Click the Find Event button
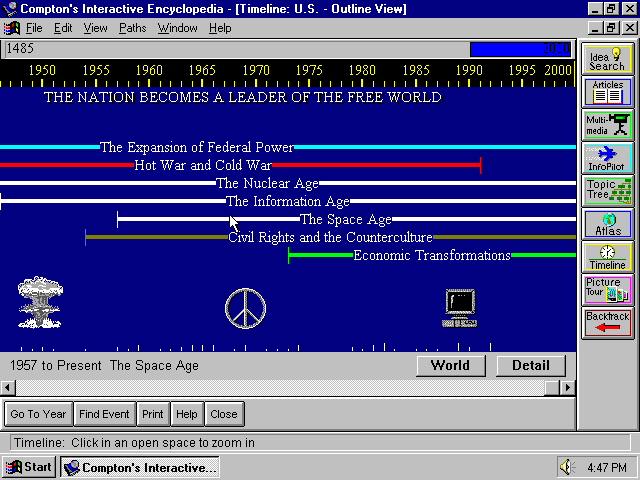 (x=104, y=414)
